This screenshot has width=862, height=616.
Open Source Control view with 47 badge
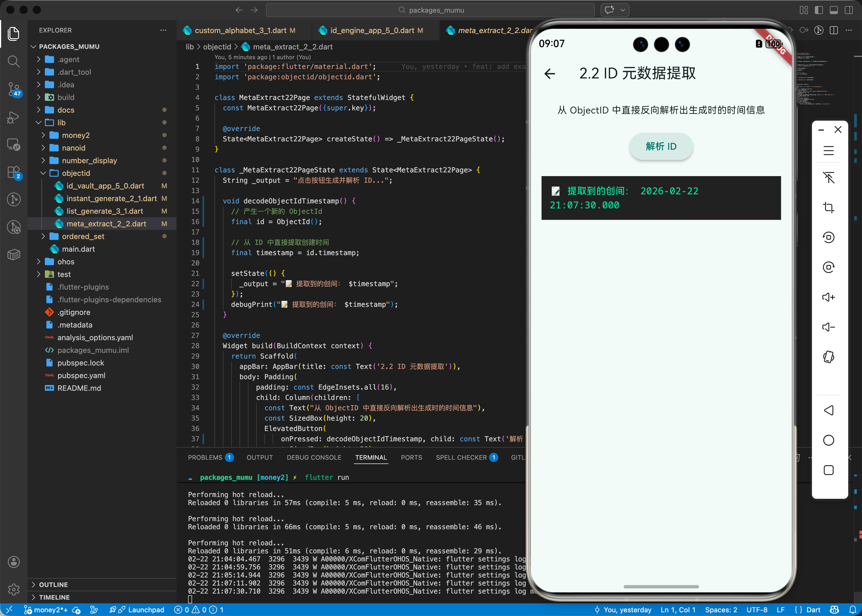coord(14,89)
